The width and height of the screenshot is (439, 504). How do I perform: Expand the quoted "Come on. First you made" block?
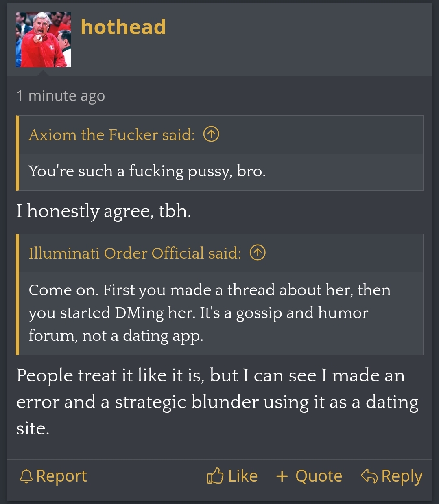(x=221, y=313)
